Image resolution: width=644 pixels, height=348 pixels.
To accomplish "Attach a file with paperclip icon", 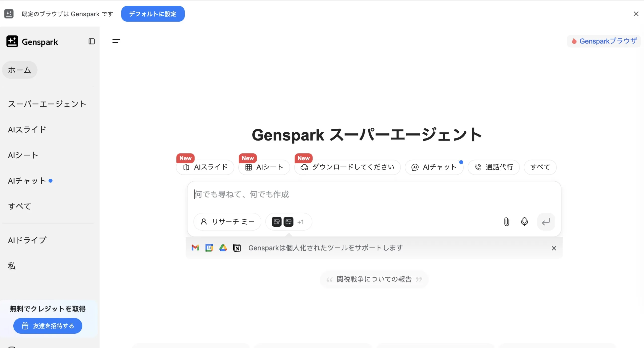I will pos(507,222).
